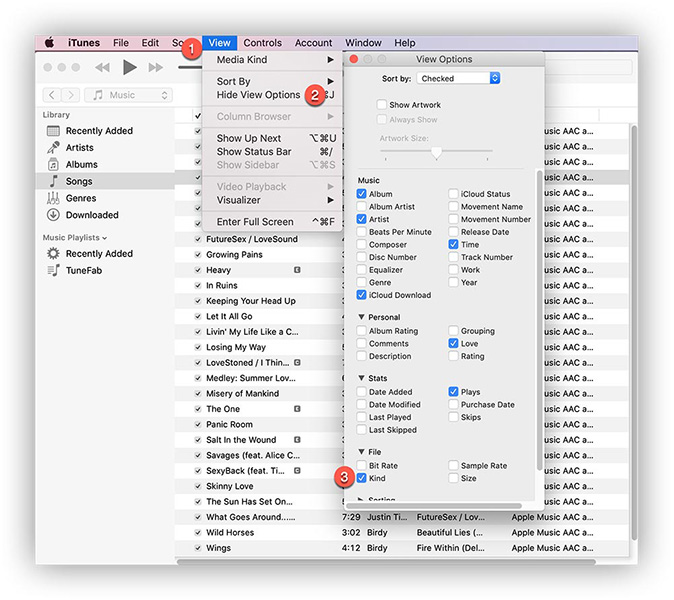
Task: Expand the Media Kind submenu
Action: click(272, 60)
